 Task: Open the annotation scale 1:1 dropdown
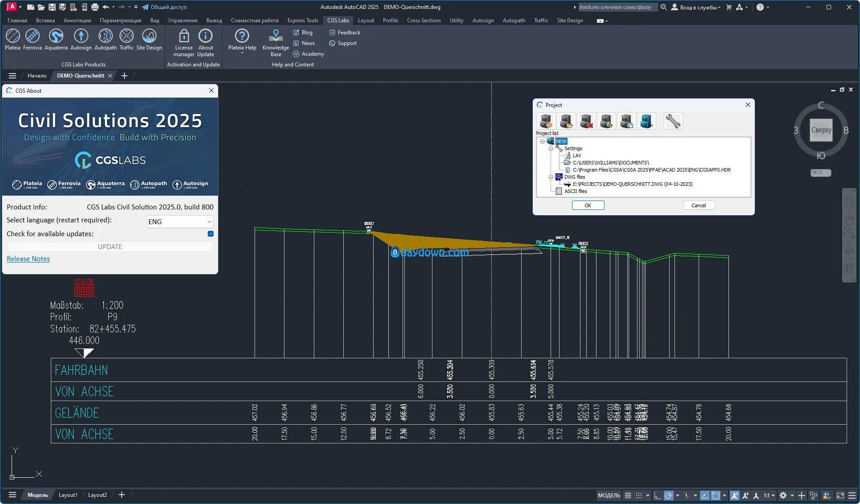pos(769,496)
